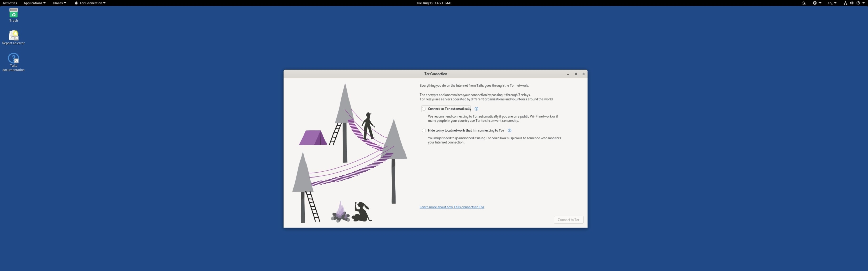The width and height of the screenshot is (868, 271).
Task: Open Learn more about how Tails connects to Tor
Action: 452,207
